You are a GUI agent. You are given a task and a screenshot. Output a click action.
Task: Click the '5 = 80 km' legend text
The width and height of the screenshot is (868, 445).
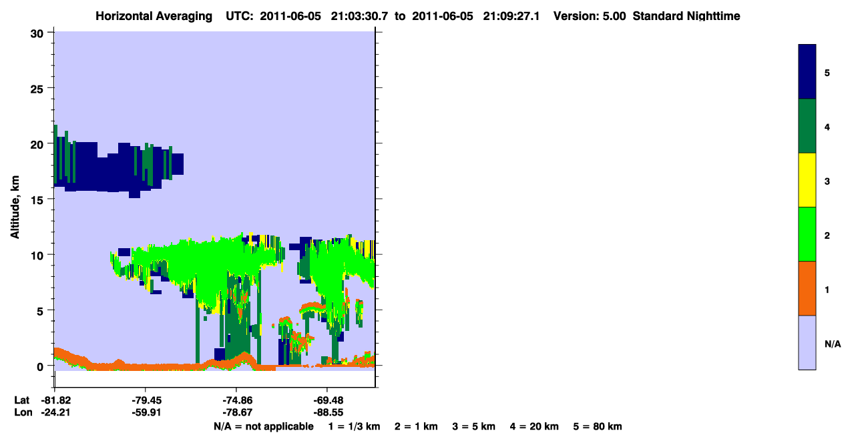(598, 426)
